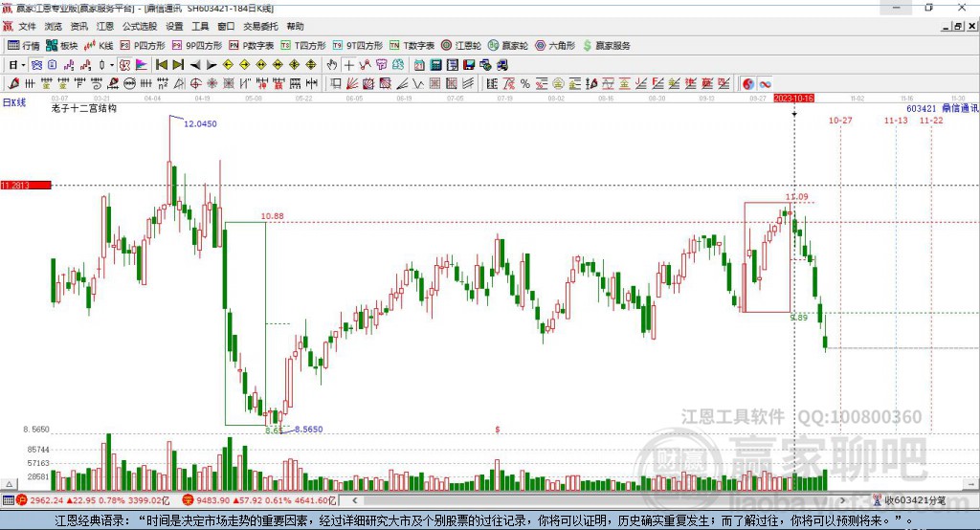Click the zigzag V-line tool icon

(x=418, y=84)
